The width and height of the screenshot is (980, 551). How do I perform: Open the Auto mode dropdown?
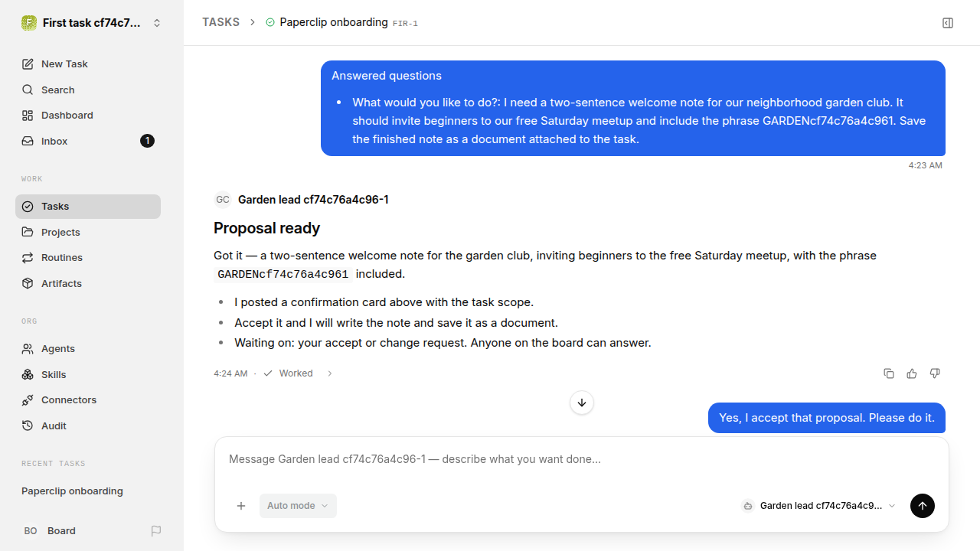[298, 506]
